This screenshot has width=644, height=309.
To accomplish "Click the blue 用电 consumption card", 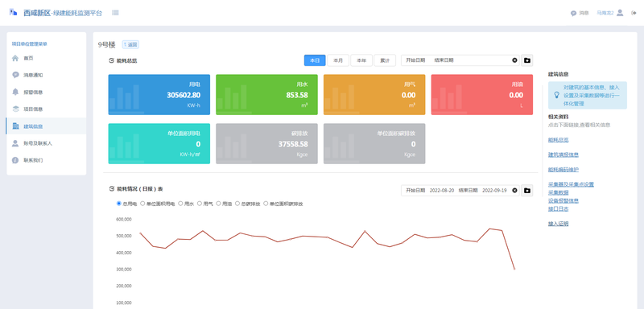I will point(159,94).
